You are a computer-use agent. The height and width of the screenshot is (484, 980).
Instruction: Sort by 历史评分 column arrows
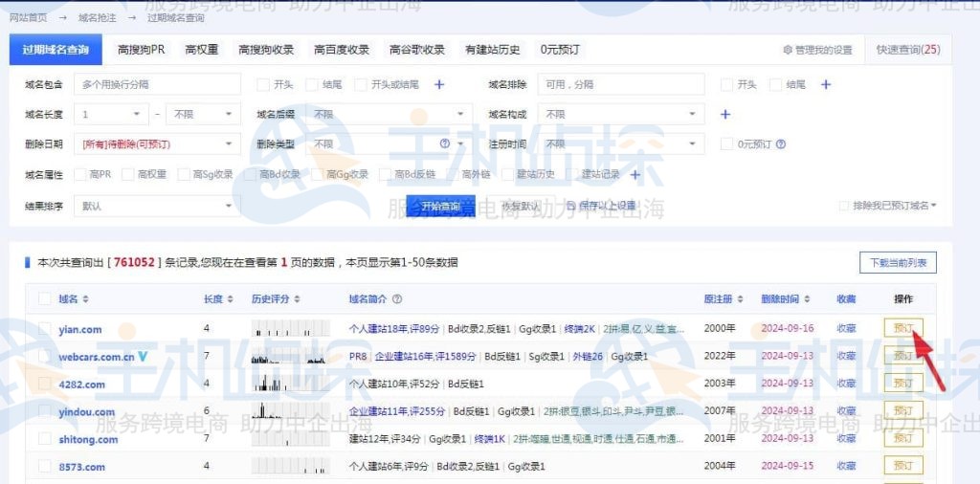tap(297, 299)
